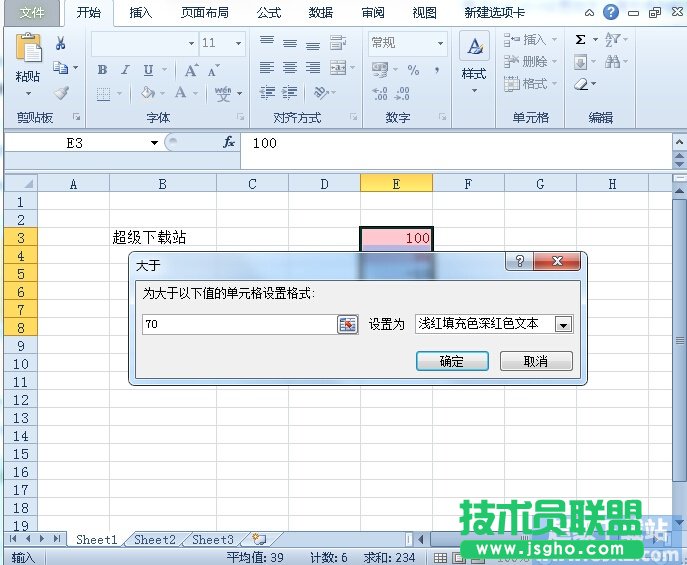The height and width of the screenshot is (565, 687).
Task: Click the insert function fx icon
Action: point(228,143)
